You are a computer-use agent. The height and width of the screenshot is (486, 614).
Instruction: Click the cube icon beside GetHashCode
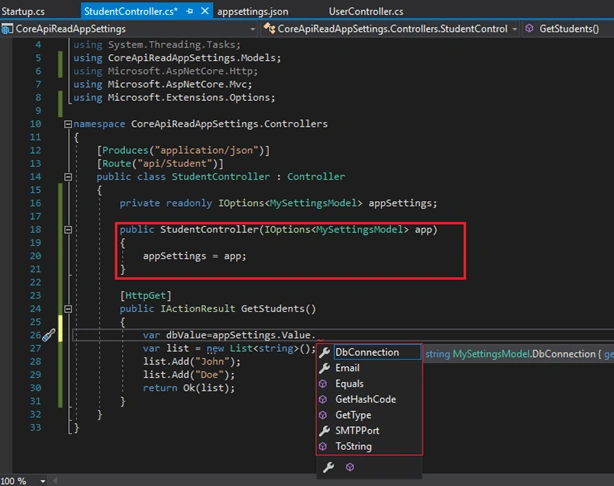[323, 399]
